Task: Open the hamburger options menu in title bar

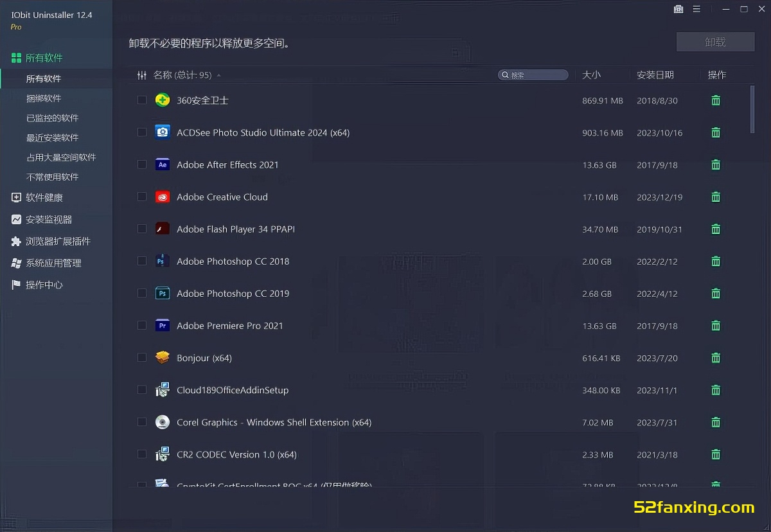Action: click(696, 9)
